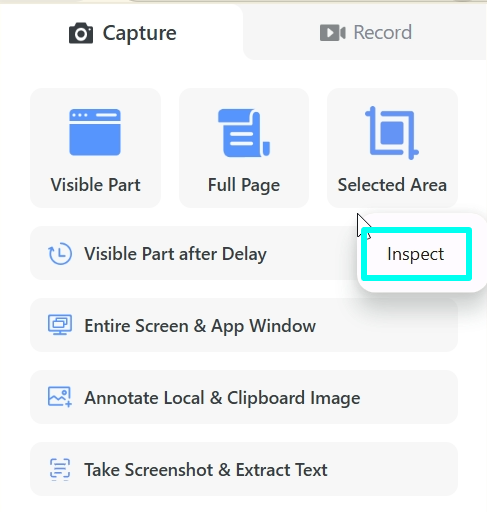Click the scroll document icon for Full Page
487x512 pixels.
click(244, 133)
